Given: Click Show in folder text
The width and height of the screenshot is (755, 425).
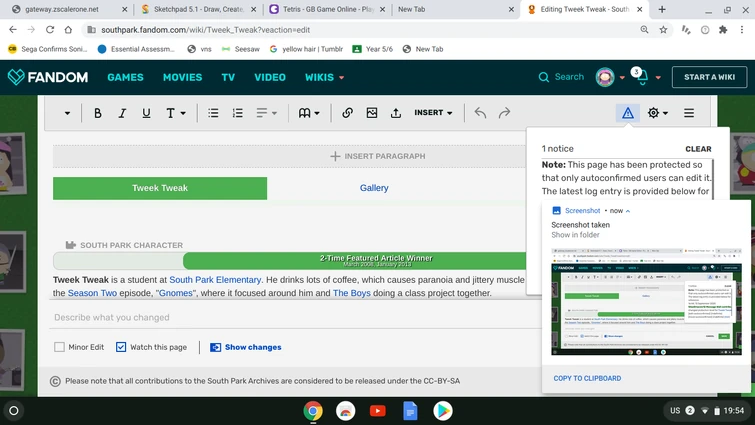Looking at the screenshot, I should (575, 235).
